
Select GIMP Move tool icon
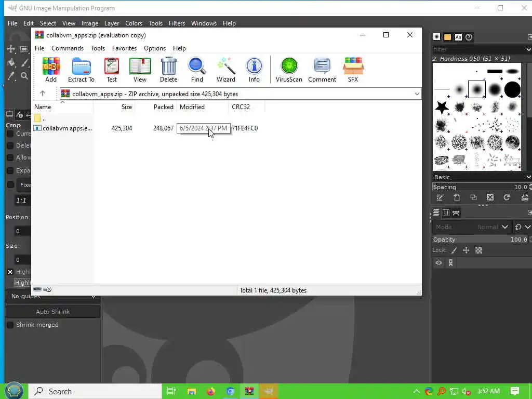pos(11,49)
